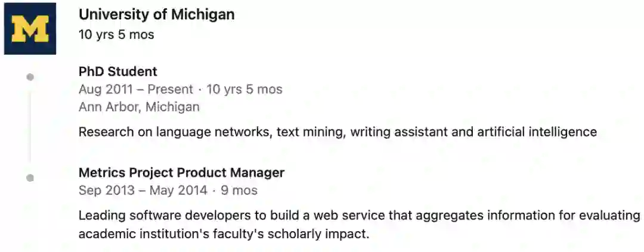Click the "Aug 2011 – Present" date range
The width and height of the screenshot is (644, 252).
coord(136,89)
